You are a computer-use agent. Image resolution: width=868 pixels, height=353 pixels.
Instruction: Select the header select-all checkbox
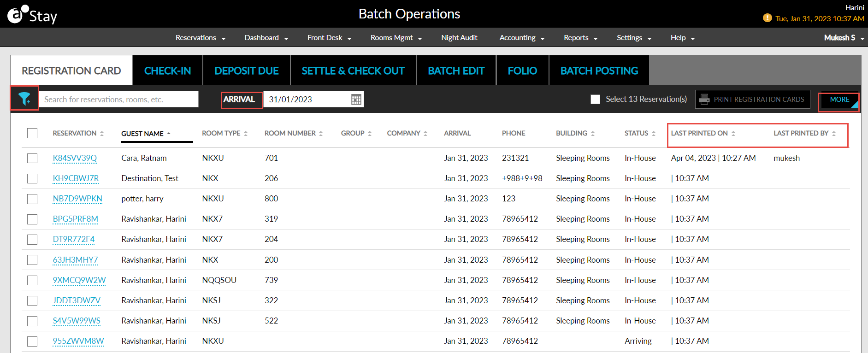(32, 133)
